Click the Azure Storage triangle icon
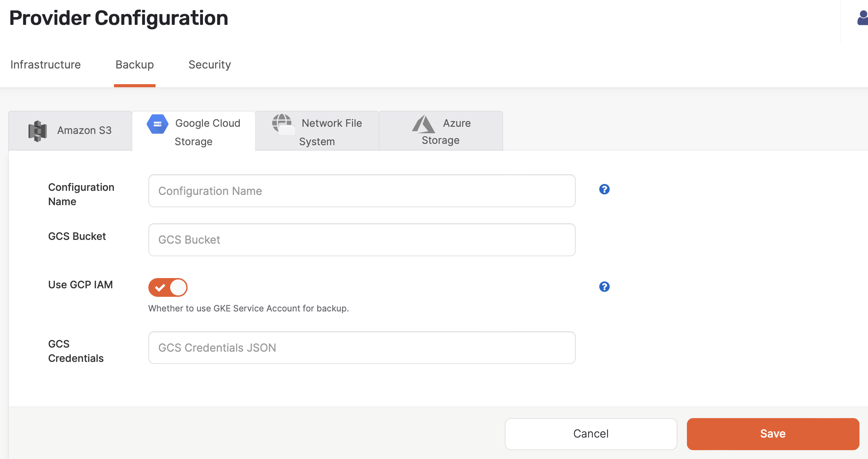868x459 pixels. (x=423, y=124)
